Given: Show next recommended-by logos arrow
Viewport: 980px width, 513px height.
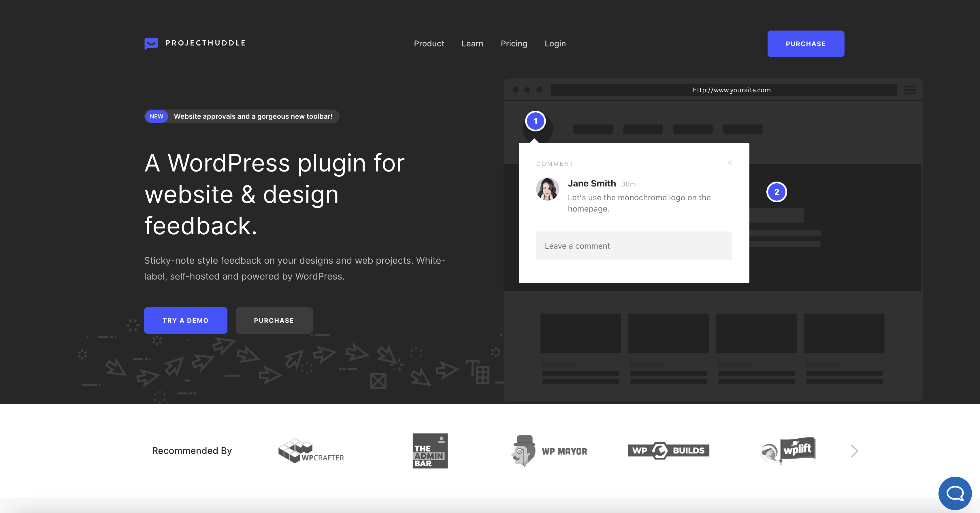Looking at the screenshot, I should (x=854, y=451).
